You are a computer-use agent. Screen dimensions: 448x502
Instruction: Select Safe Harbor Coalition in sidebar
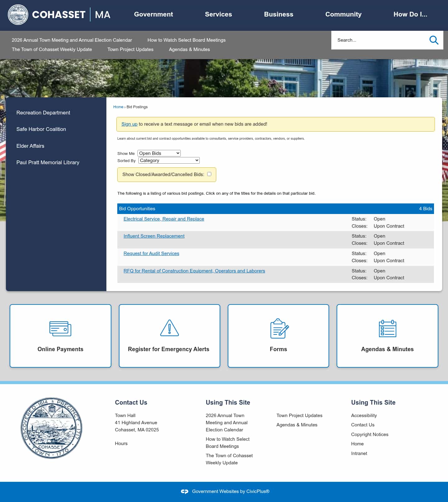point(41,129)
